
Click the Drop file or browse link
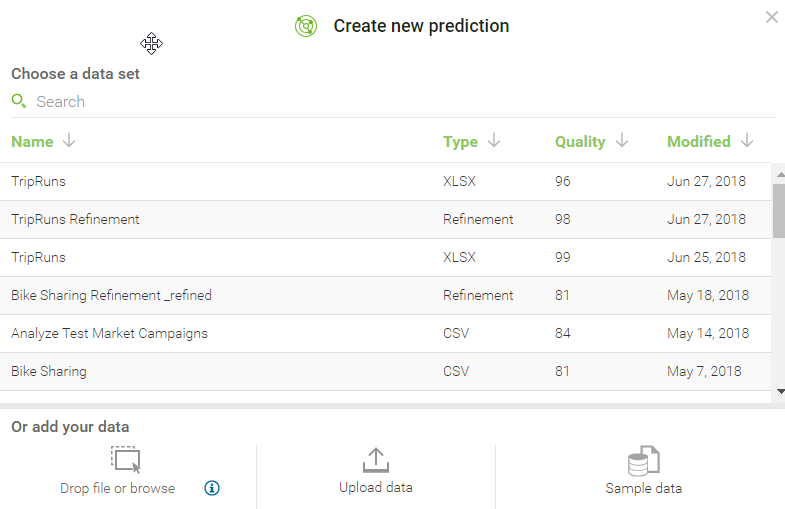(x=117, y=488)
